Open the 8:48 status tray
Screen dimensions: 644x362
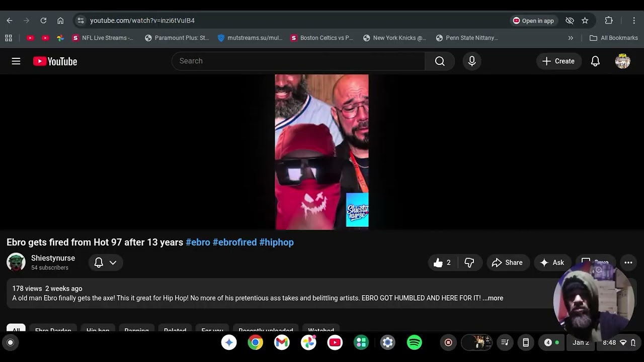pos(619,342)
